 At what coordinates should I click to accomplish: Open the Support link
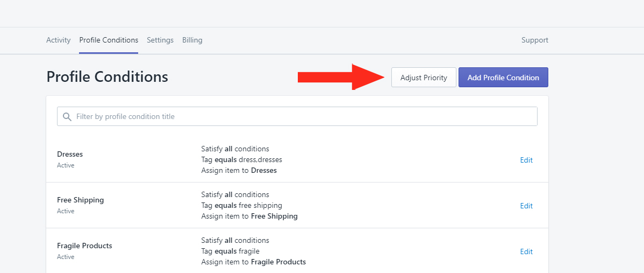coord(535,40)
